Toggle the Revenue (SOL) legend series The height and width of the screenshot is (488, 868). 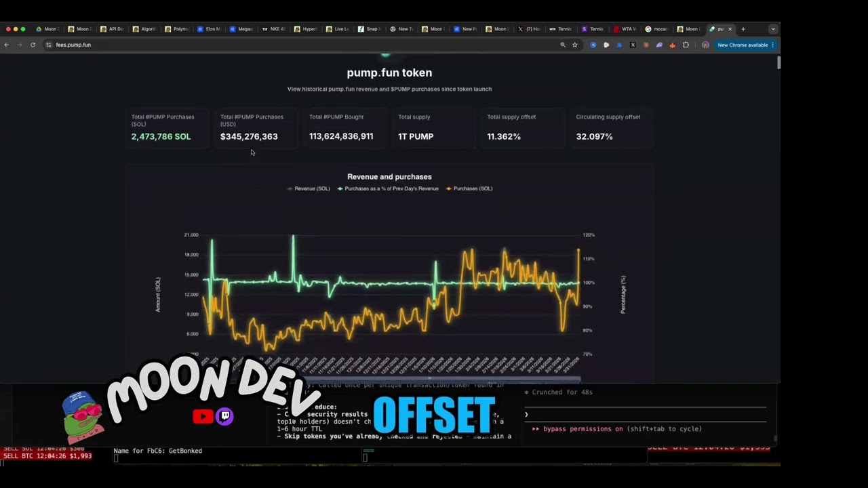click(x=309, y=188)
